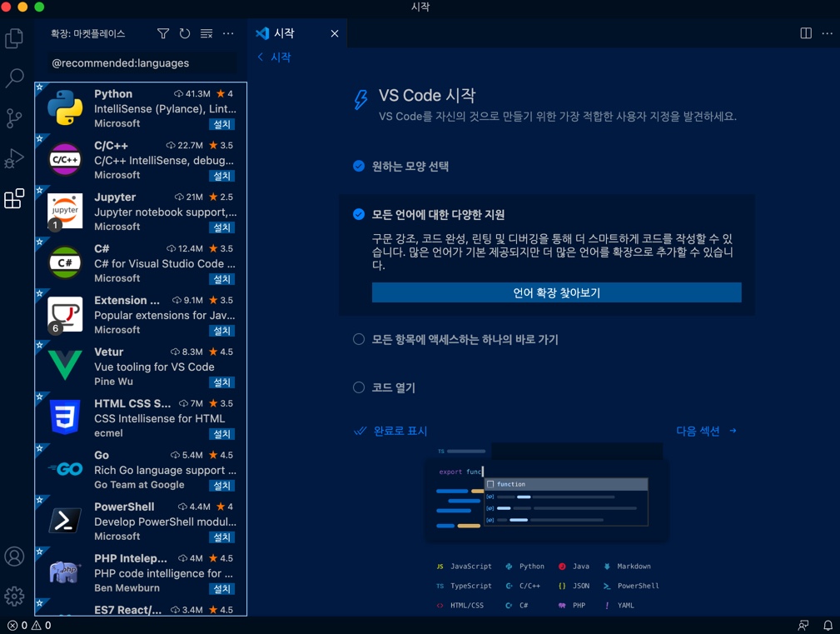Select the Python extension icon

coord(65,107)
